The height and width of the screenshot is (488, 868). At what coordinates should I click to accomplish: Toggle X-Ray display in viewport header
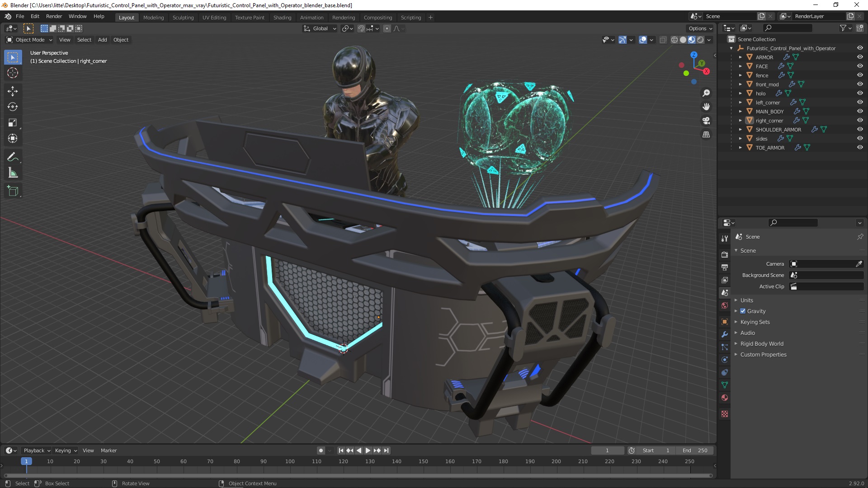click(663, 40)
